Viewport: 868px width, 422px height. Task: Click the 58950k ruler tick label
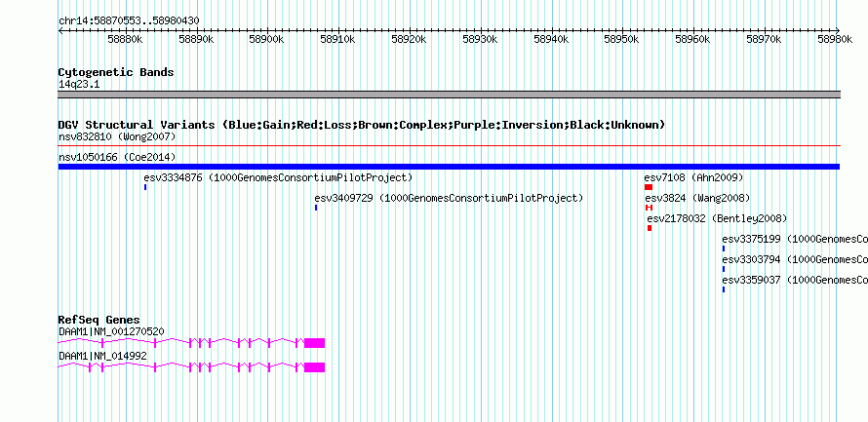(622, 39)
